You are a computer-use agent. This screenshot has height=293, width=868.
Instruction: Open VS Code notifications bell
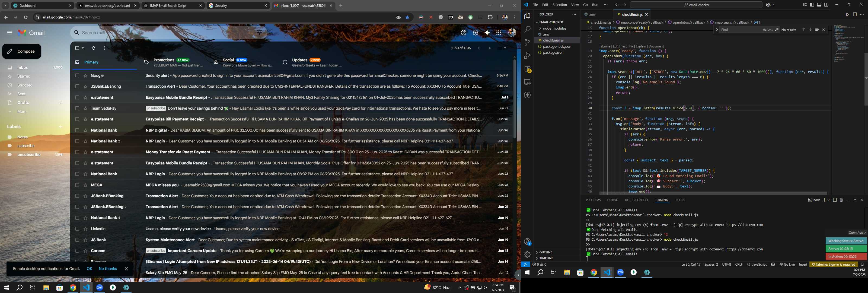pos(862,264)
